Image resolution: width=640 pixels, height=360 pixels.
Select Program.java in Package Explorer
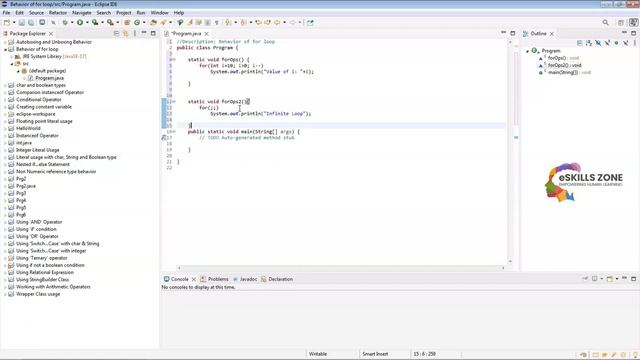[x=49, y=78]
